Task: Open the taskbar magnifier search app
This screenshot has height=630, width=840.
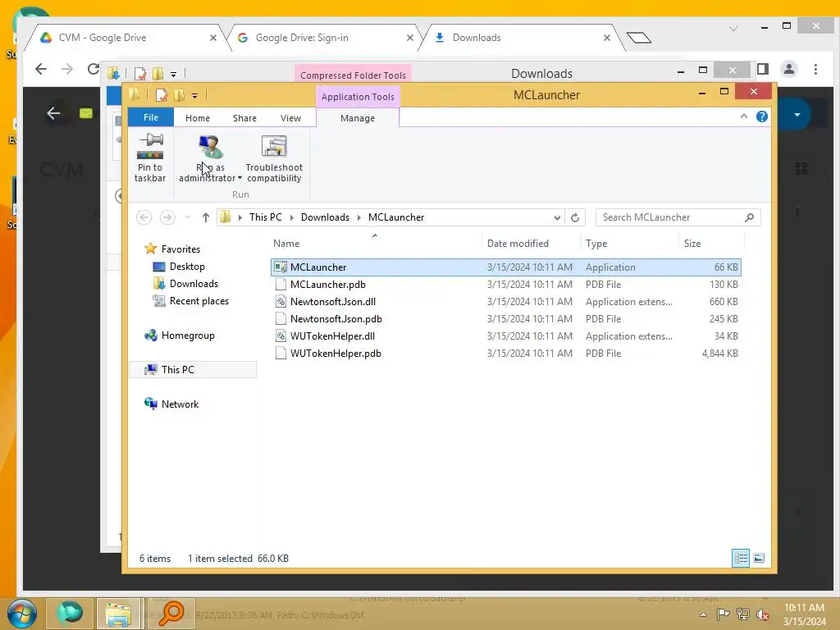Action: 171,614
